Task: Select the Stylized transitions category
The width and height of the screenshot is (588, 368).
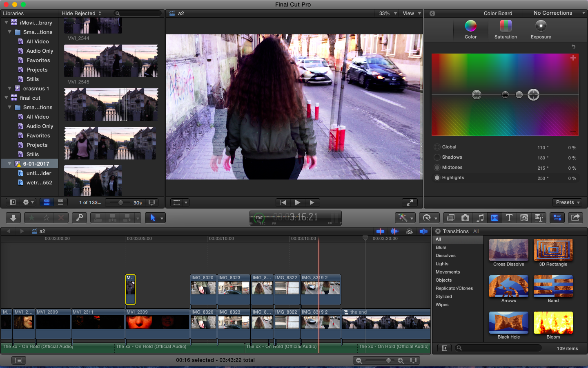Action: point(444,296)
